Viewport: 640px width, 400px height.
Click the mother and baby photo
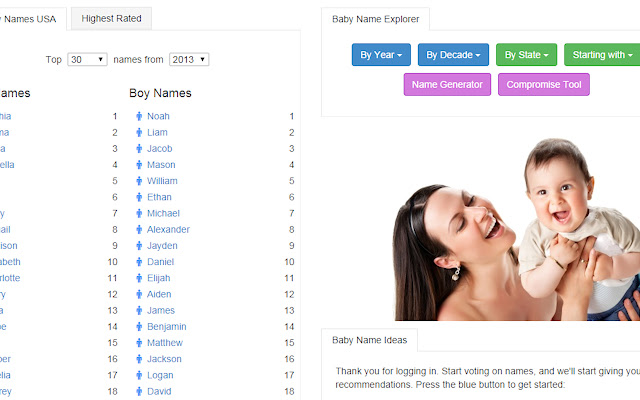[517, 229]
